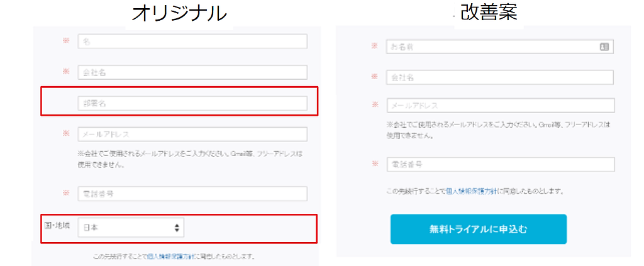
Task: Click メールアドレス field in the original form
Action: click(192, 134)
